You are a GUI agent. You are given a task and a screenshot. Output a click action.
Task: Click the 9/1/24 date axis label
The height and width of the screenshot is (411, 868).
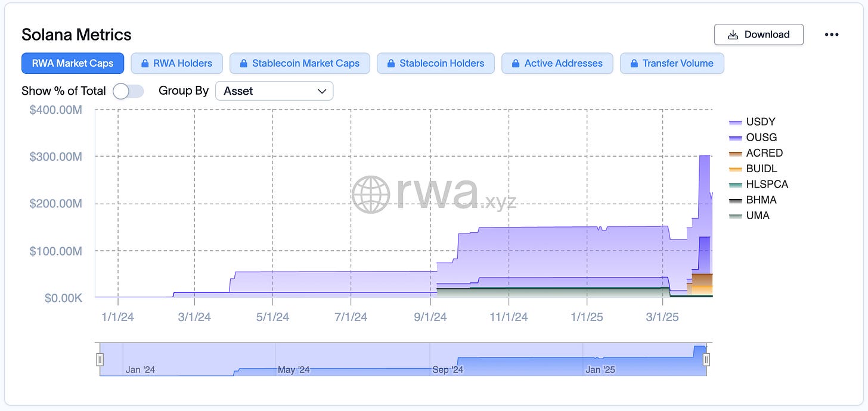(x=430, y=317)
